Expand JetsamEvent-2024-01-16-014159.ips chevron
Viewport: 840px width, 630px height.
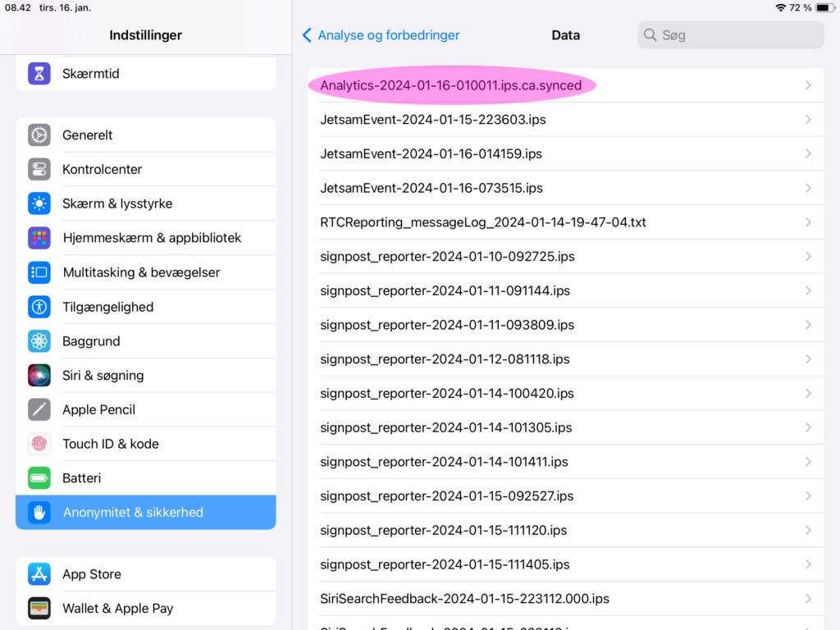808,153
